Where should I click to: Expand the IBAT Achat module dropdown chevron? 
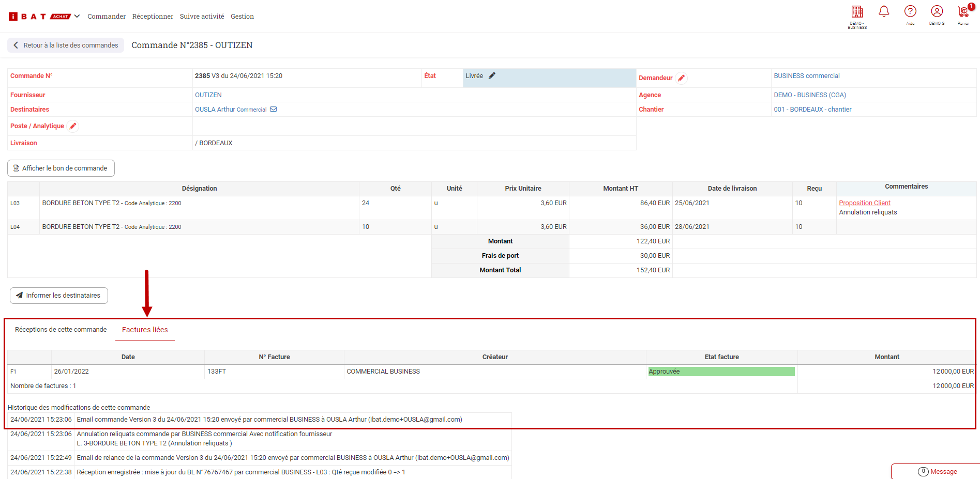77,17
